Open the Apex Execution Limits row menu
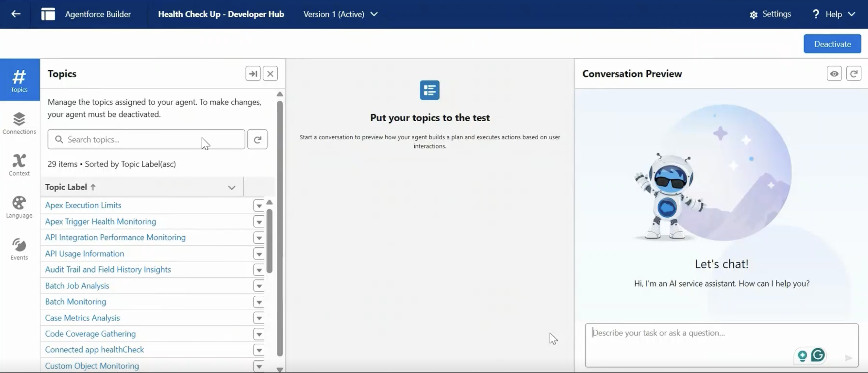Viewport: 868px width, 373px height. 259,205
